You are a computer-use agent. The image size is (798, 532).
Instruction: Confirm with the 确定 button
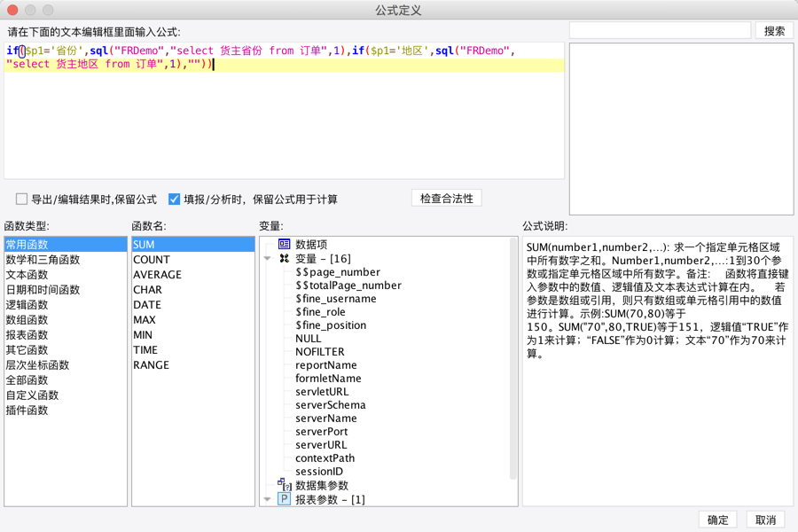(x=717, y=520)
